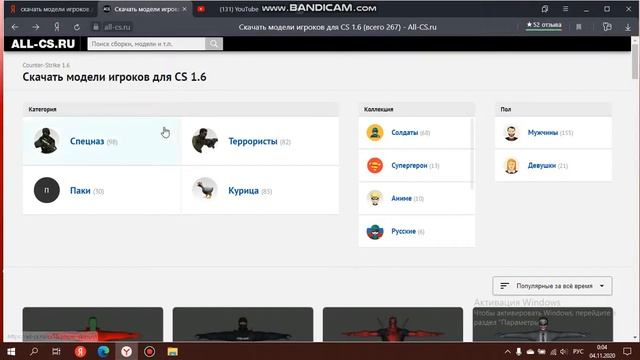This screenshot has height=360, width=640.
Task: Open the browser extensions icon beside the bookmark
Action: (x=607, y=27)
